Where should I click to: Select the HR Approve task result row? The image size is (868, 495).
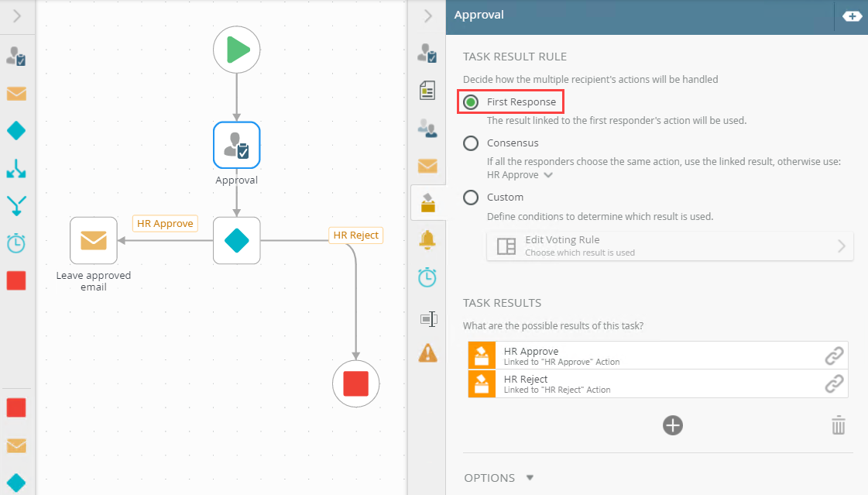point(657,356)
